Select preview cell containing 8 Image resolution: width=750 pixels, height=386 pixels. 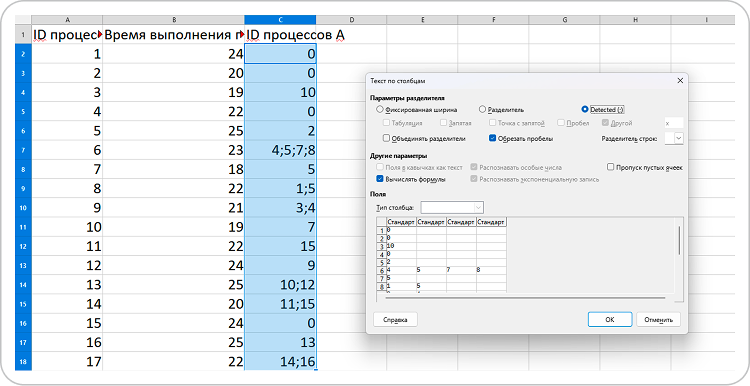pos(491,270)
